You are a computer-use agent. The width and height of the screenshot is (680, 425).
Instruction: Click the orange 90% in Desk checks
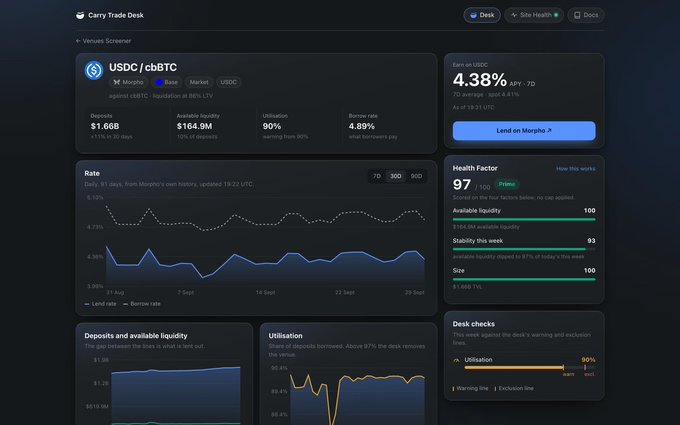coord(588,360)
